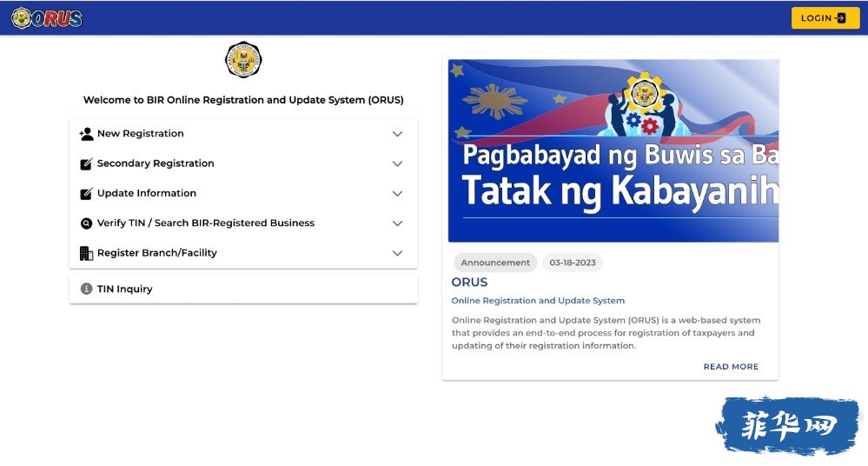The image size is (868, 466).
Task: Click the Pagbabayad ng Buwis banner image
Action: 613,150
